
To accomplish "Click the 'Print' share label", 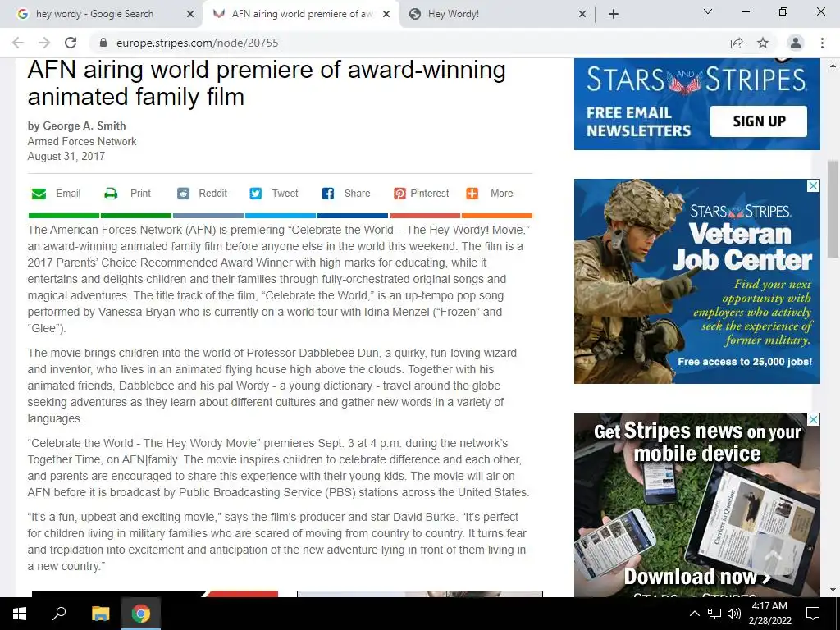I will click(x=140, y=194).
